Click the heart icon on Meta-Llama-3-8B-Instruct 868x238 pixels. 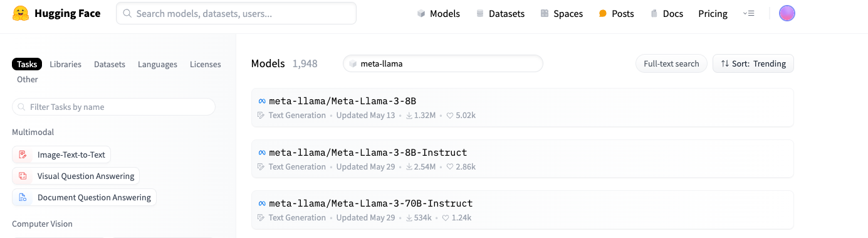pyautogui.click(x=449, y=167)
